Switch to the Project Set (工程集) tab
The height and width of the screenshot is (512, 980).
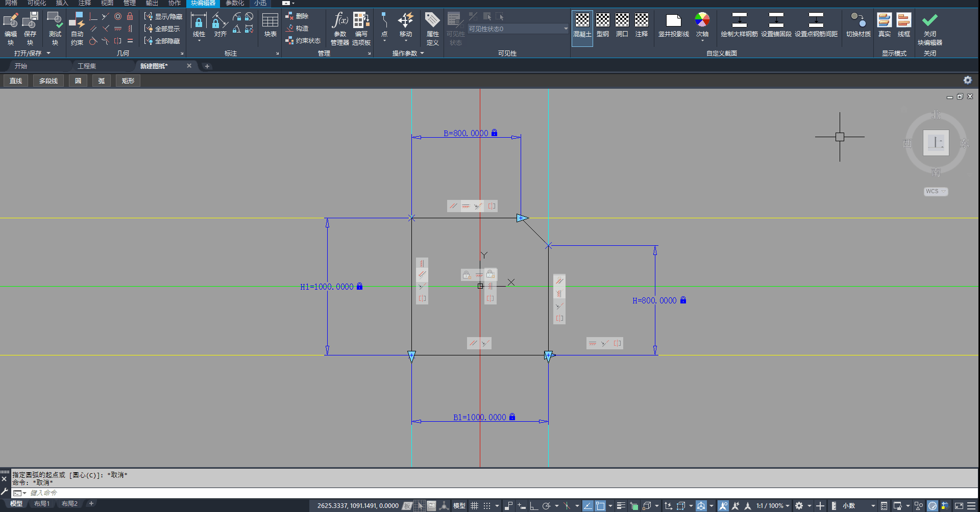(87, 66)
